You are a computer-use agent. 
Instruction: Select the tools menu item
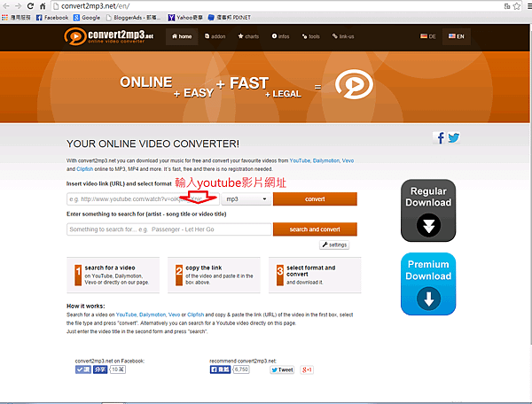click(x=311, y=36)
